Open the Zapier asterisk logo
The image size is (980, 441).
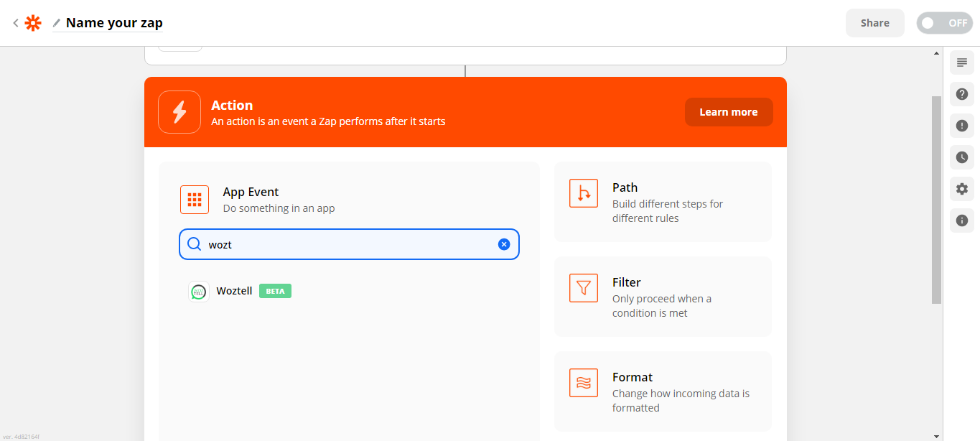click(33, 23)
